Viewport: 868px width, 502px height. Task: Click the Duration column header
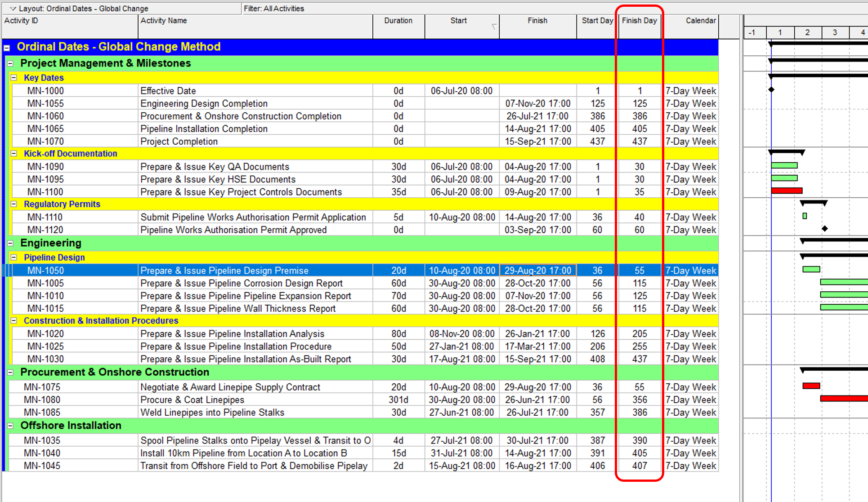pos(398,27)
